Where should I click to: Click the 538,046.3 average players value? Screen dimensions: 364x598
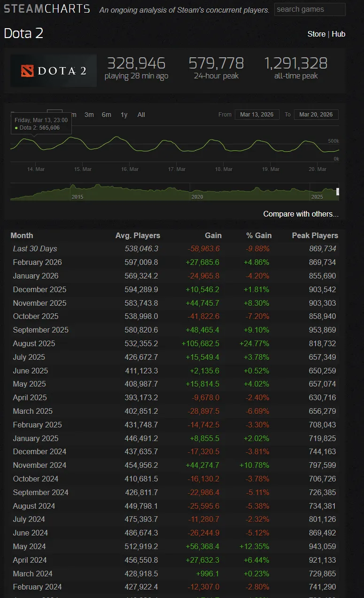point(141,249)
